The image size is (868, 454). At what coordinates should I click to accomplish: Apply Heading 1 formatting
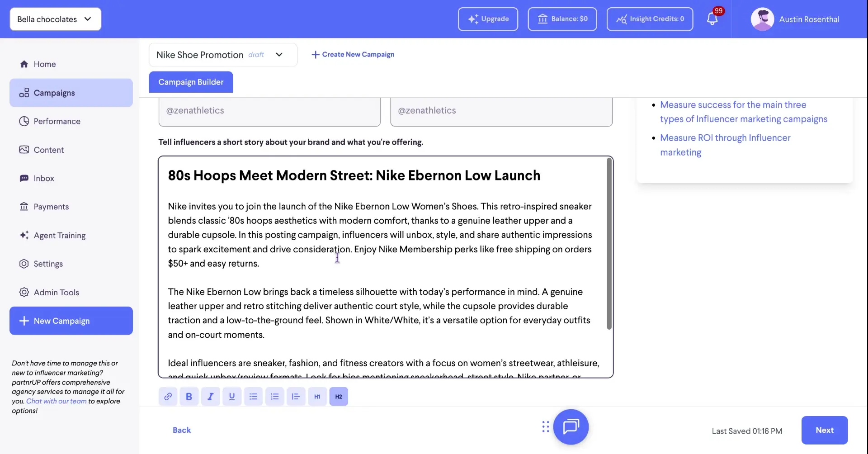tap(317, 396)
